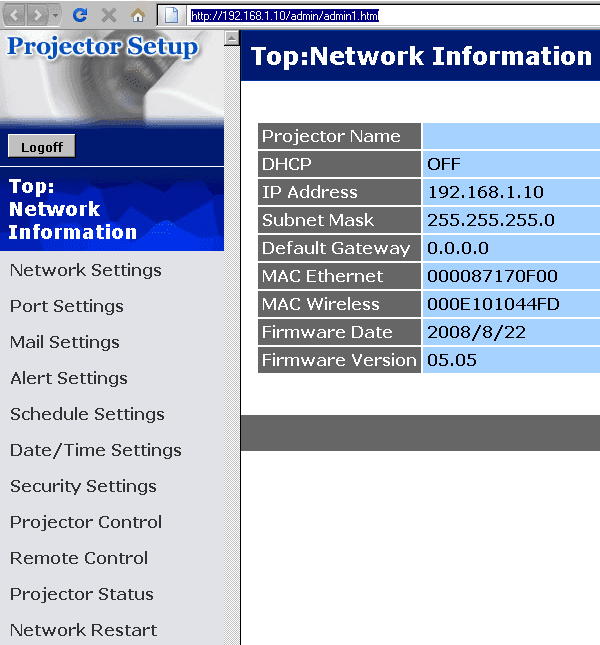600x645 pixels.
Task: Reload the page with the refresh icon
Action: click(x=81, y=15)
